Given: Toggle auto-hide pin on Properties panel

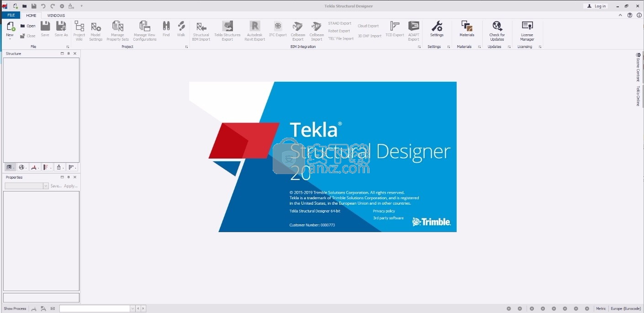Looking at the screenshot, I should click(69, 177).
